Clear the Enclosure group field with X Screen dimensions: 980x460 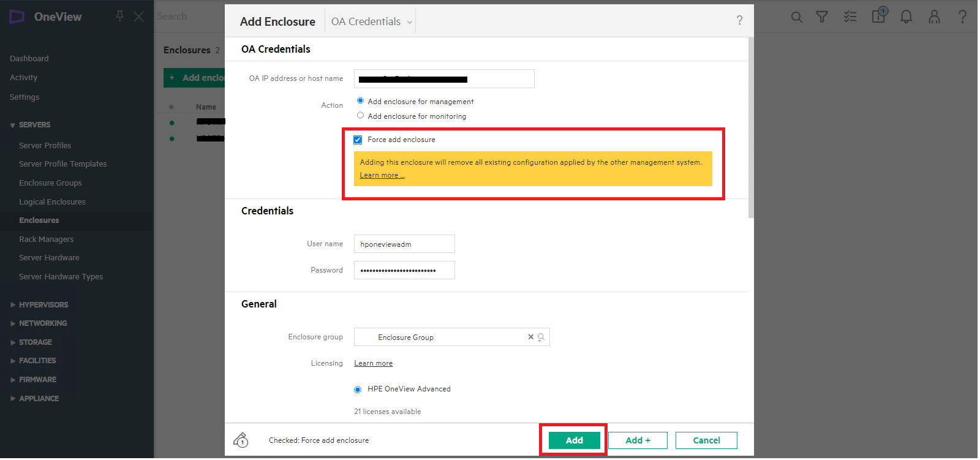[x=530, y=337]
